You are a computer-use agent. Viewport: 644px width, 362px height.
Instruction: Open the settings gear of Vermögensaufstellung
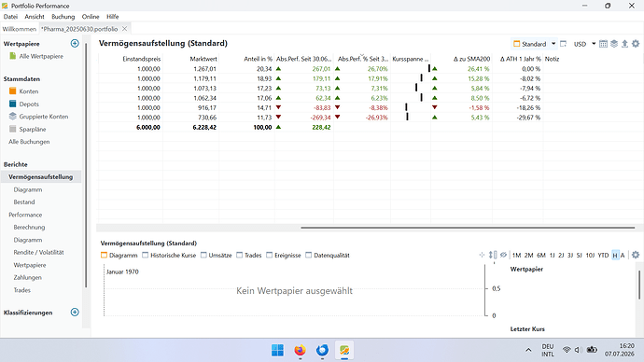click(x=636, y=44)
